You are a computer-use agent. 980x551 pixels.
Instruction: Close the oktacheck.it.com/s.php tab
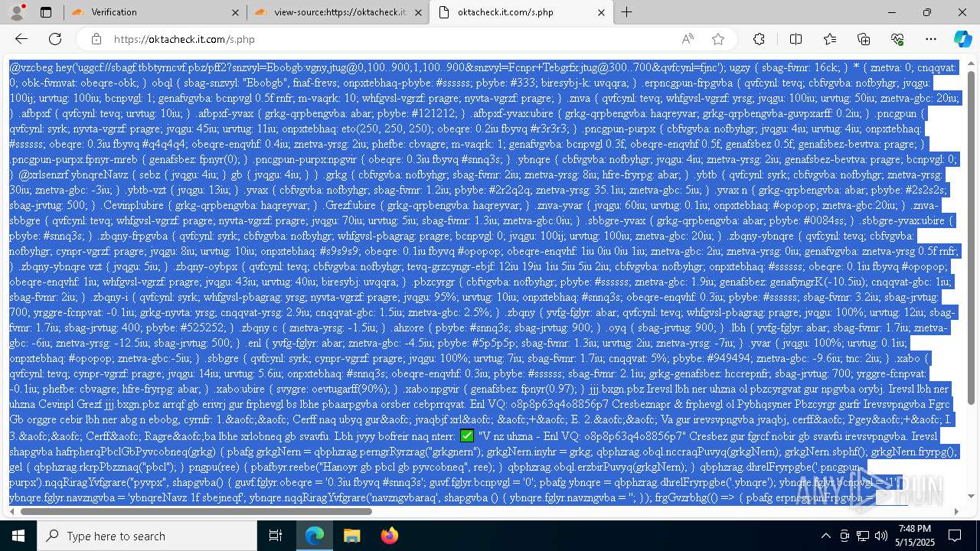click(x=602, y=12)
